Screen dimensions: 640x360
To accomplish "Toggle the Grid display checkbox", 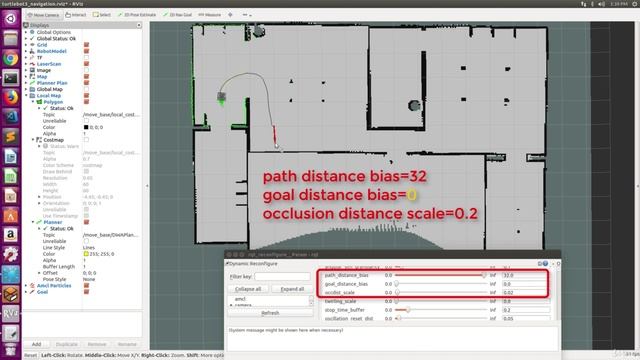I will [x=87, y=45].
